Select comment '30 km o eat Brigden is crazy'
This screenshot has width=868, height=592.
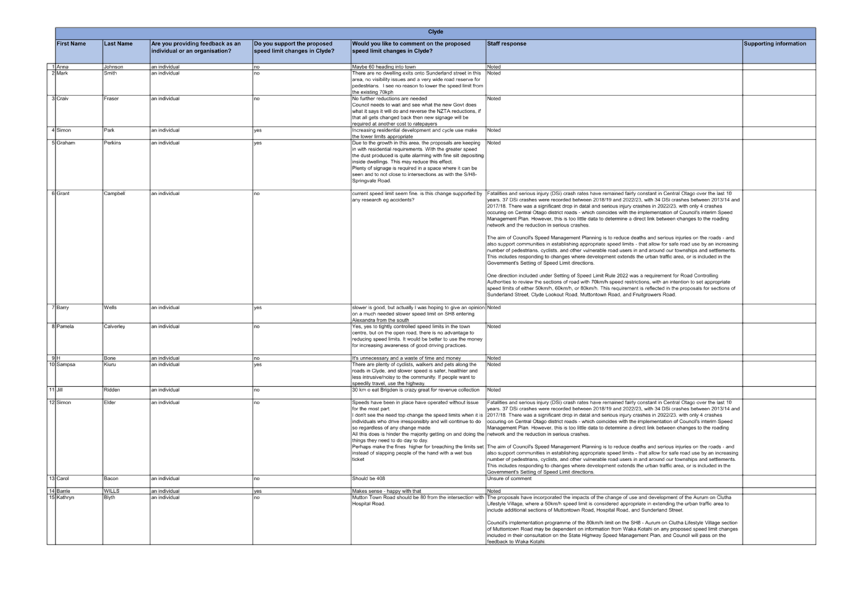click(x=416, y=390)
